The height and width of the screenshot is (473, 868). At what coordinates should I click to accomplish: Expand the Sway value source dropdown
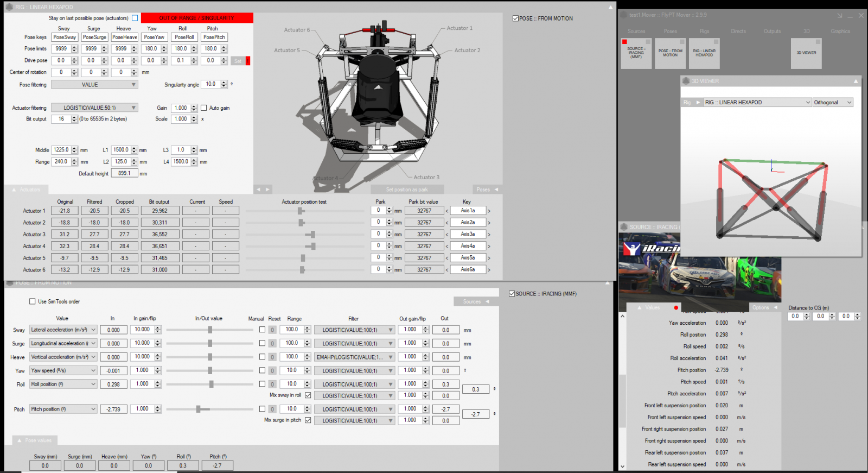[63, 330]
